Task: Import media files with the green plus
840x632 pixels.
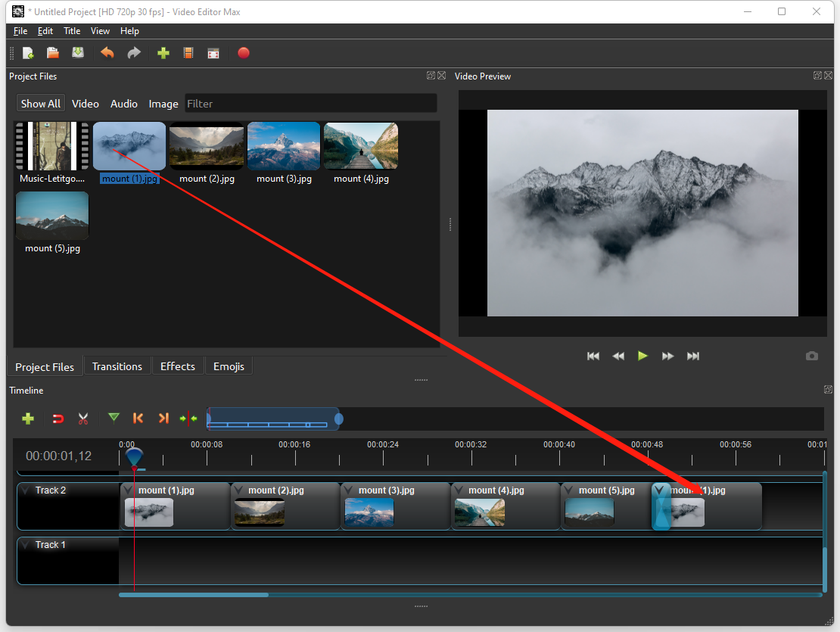Action: [163, 52]
